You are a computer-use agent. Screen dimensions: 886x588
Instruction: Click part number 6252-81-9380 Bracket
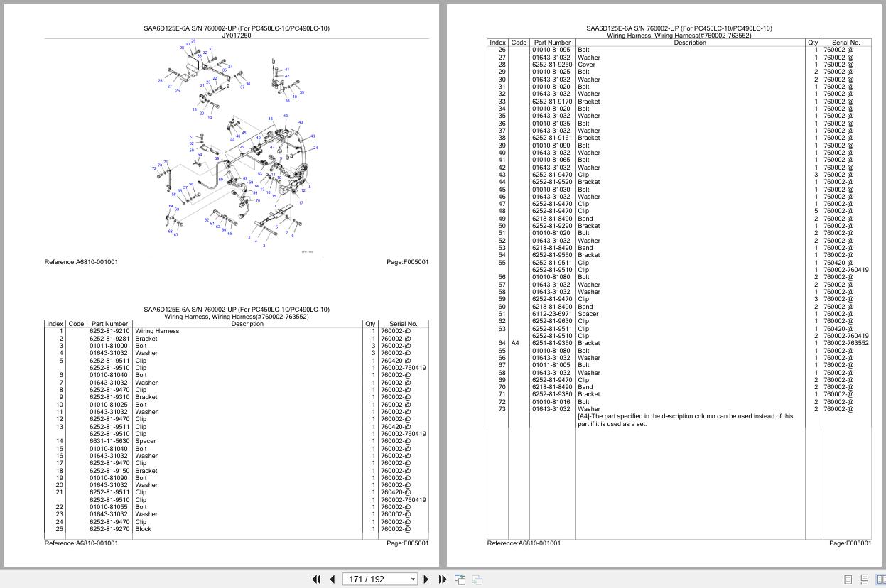coord(552,394)
